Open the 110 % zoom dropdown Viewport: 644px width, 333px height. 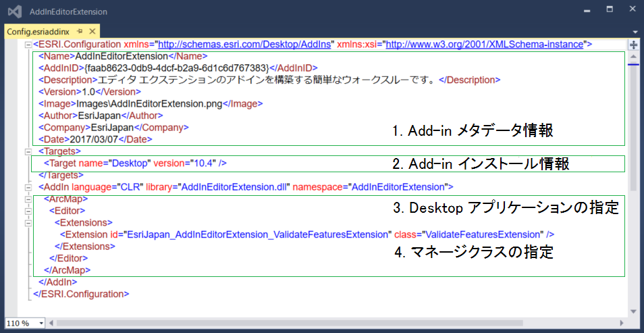(x=41, y=324)
